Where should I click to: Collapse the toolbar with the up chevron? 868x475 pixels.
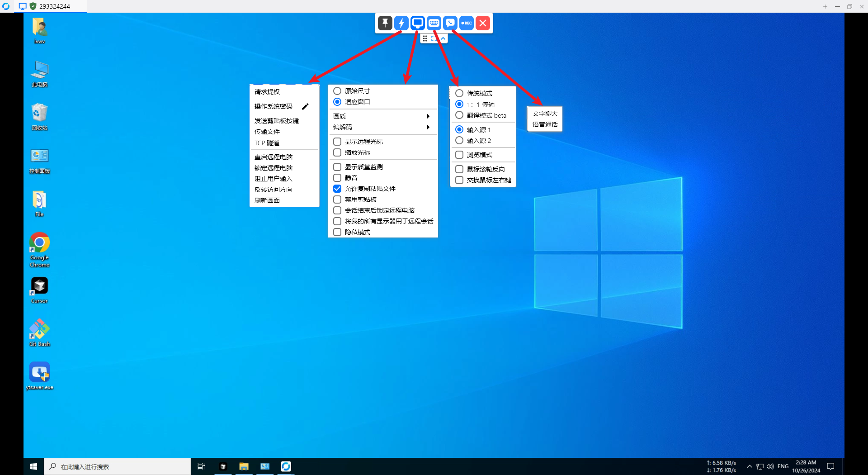coord(443,39)
